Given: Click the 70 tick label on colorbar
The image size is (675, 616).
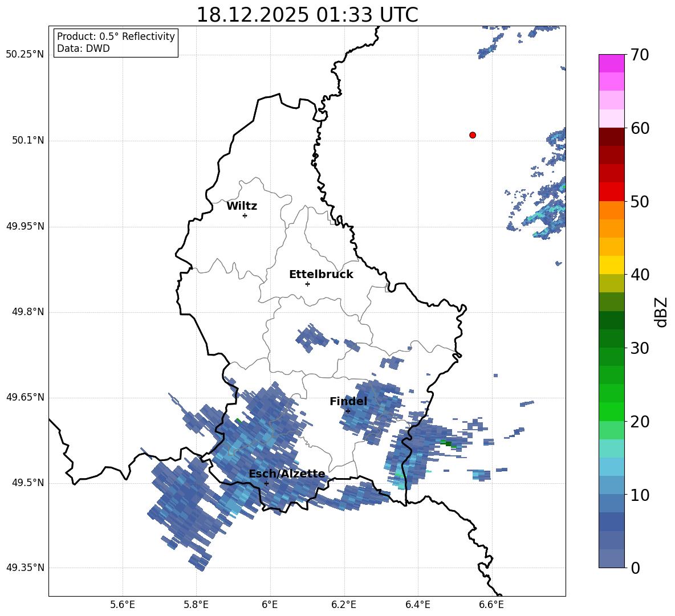Looking at the screenshot, I should [x=640, y=55].
